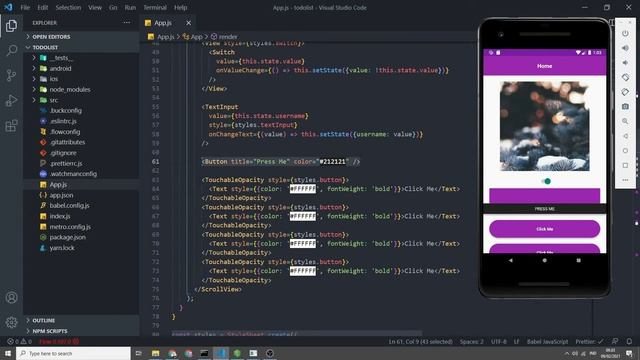Expand the node_modules folder
Screen dimensions: 640x360
click(x=69, y=89)
